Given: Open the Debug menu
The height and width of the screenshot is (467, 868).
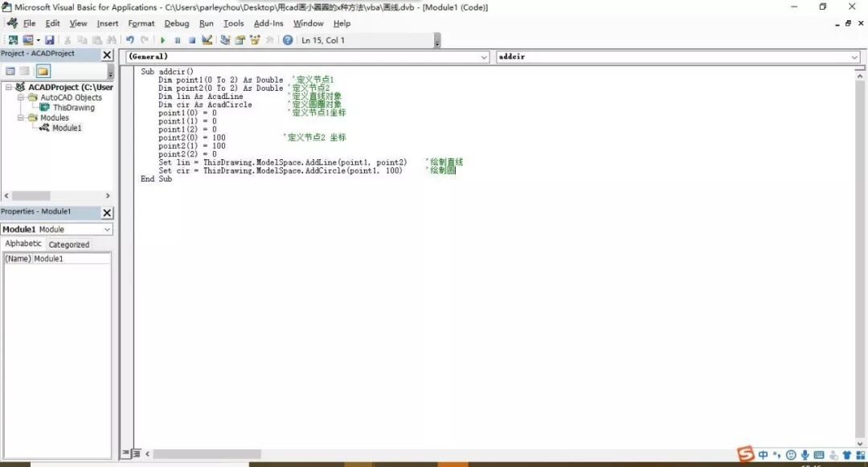Looking at the screenshot, I should [x=177, y=23].
